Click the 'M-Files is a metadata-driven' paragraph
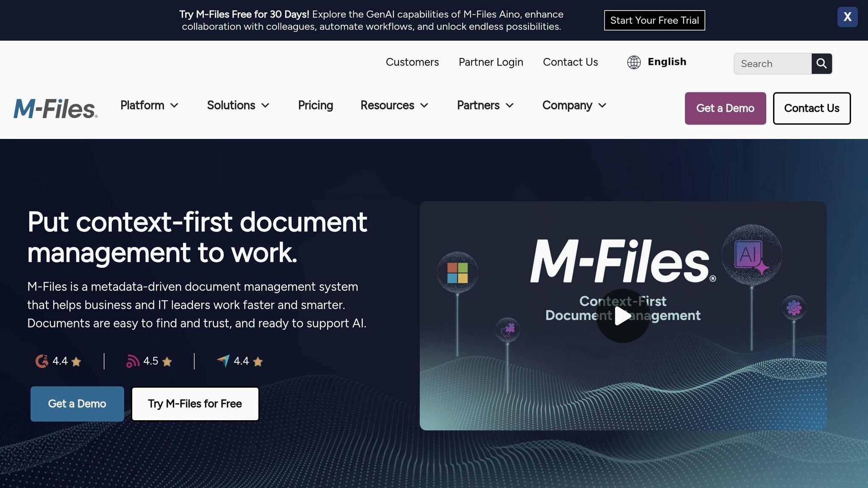 197,305
